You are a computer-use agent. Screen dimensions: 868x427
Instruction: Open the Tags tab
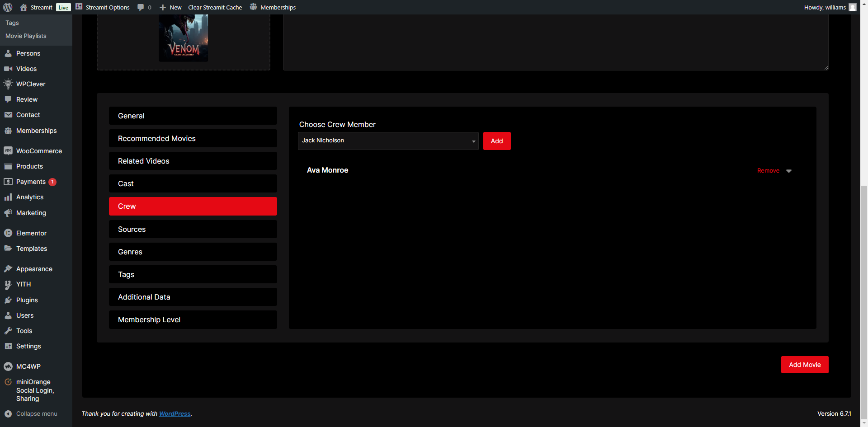(x=193, y=274)
